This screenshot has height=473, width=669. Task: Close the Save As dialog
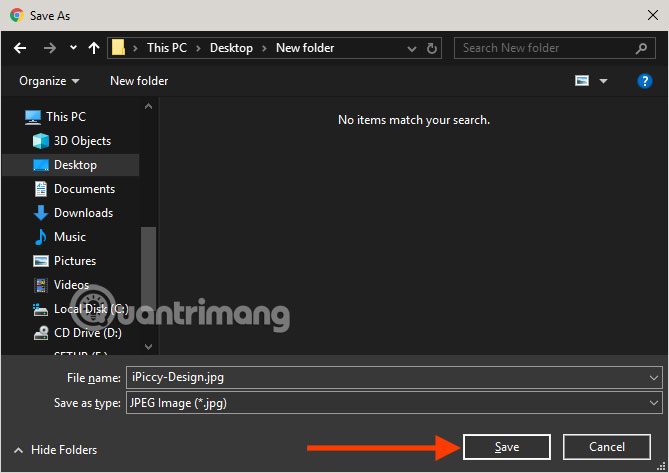pos(652,15)
